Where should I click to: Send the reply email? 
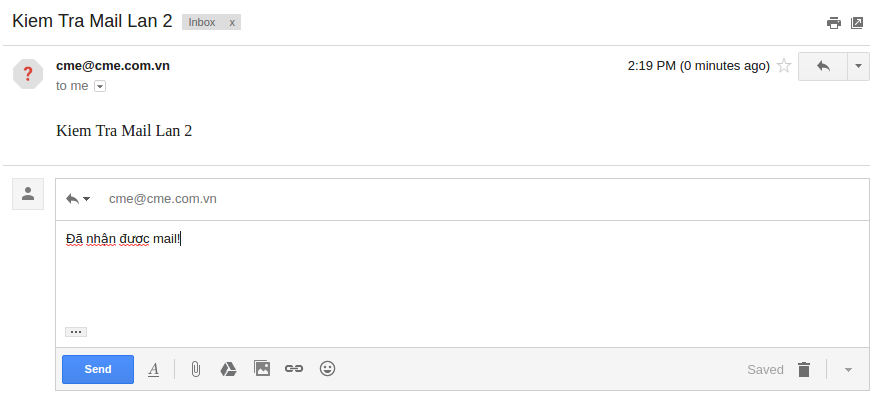pyautogui.click(x=98, y=369)
